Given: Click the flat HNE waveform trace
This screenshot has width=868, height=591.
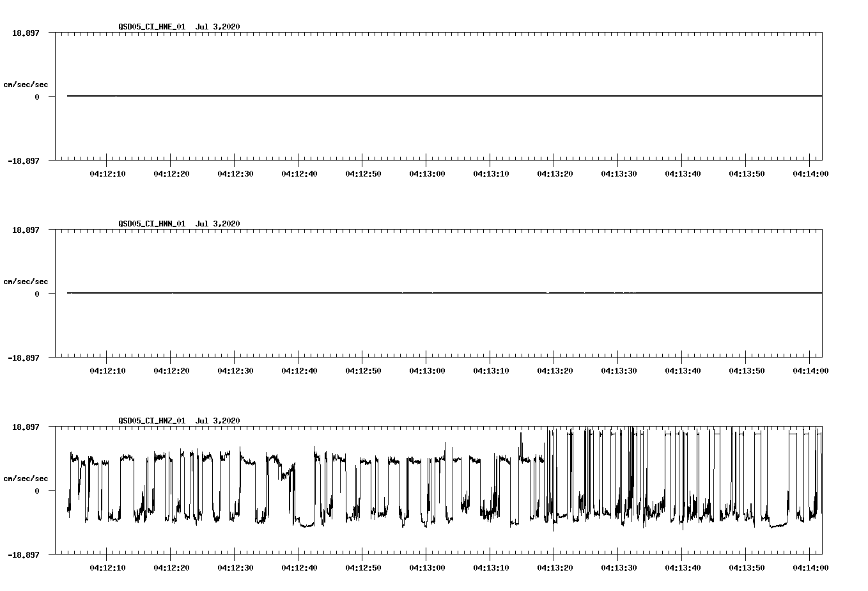Looking at the screenshot, I should 444,96.
